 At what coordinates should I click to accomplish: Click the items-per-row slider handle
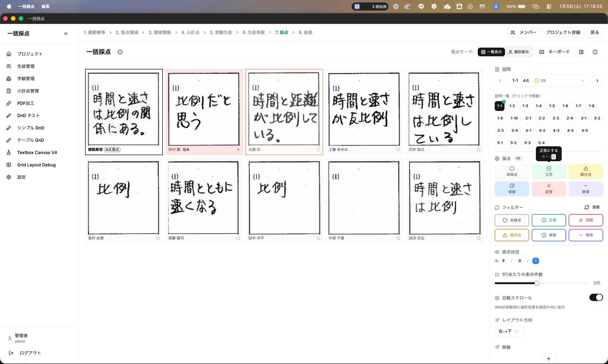[537, 283]
